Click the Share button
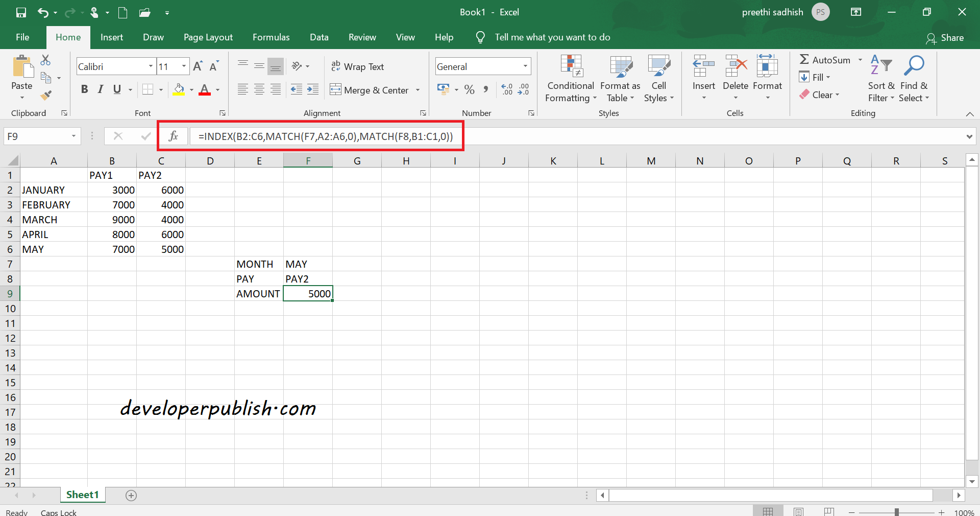The width and height of the screenshot is (980, 516). 947,37
